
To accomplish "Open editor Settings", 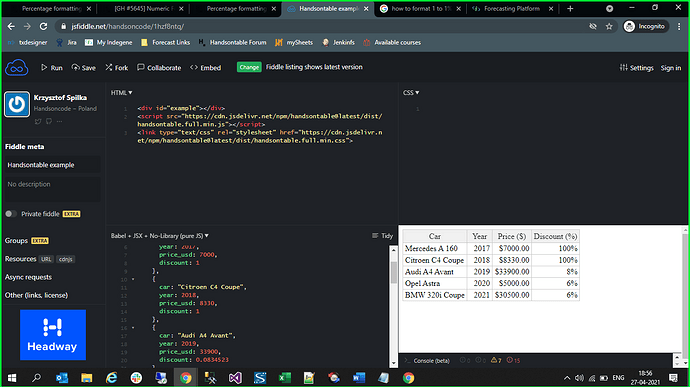I will pyautogui.click(x=636, y=68).
